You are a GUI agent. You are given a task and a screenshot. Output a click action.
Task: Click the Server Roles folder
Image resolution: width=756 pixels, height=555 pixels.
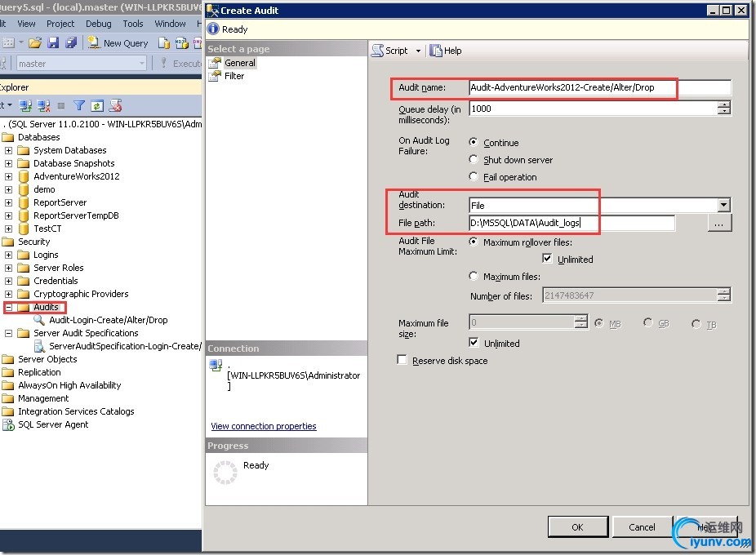(x=58, y=268)
